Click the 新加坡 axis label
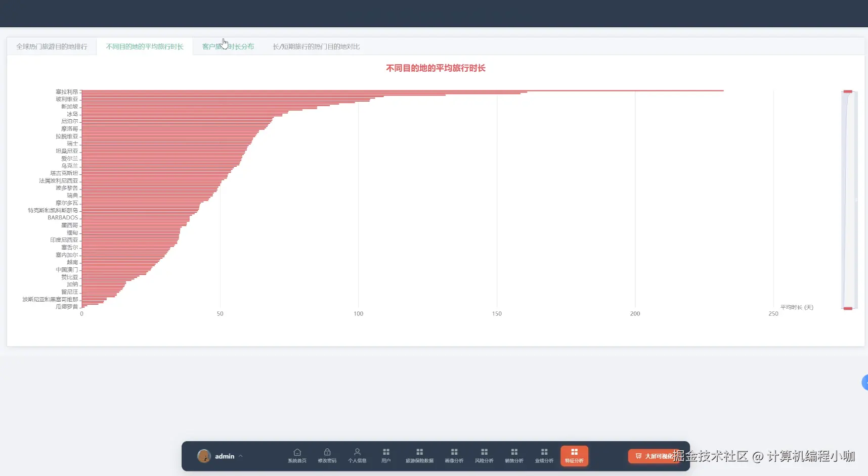The image size is (868, 476). point(70,107)
